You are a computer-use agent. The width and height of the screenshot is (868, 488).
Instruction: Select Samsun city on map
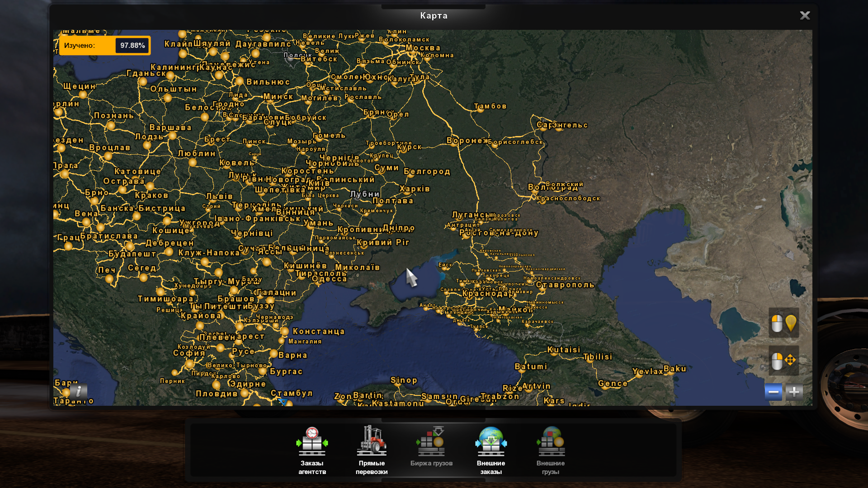pyautogui.click(x=439, y=396)
